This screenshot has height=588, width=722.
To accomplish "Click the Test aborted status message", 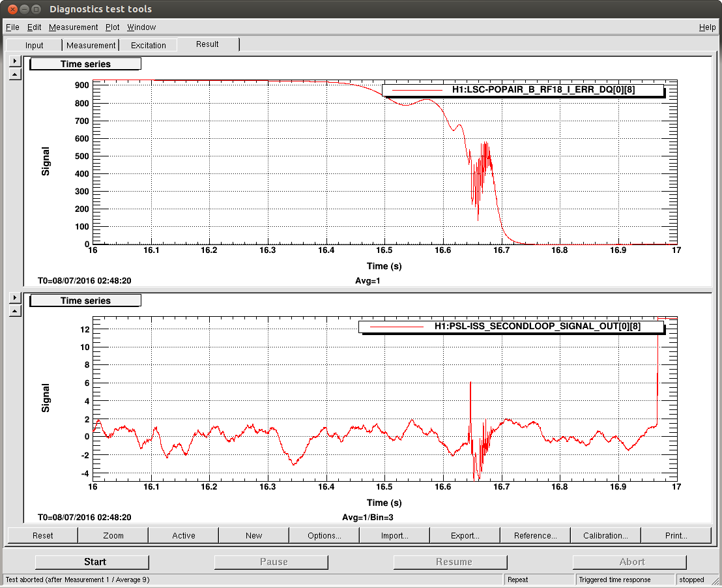I will (x=78, y=580).
